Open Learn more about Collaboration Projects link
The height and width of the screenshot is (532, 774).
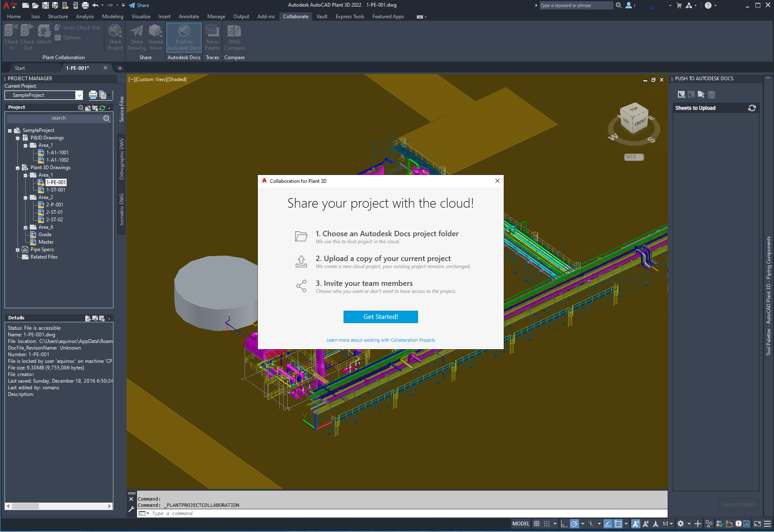tap(381, 340)
